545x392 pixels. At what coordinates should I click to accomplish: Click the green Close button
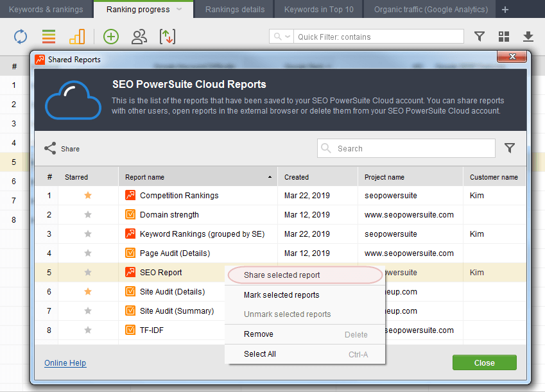(484, 363)
